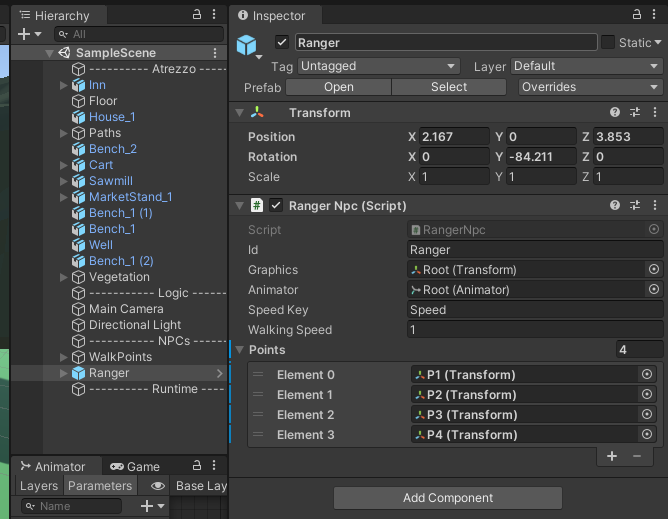668x519 pixels.
Task: Add new element to Points list
Action: pyautogui.click(x=612, y=456)
